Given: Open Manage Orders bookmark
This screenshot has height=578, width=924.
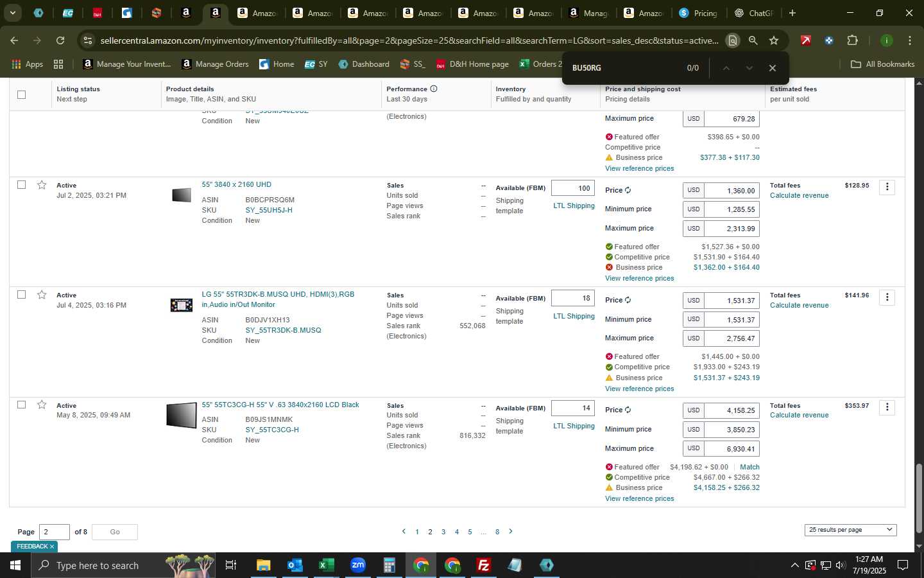Looking at the screenshot, I should click(x=216, y=64).
